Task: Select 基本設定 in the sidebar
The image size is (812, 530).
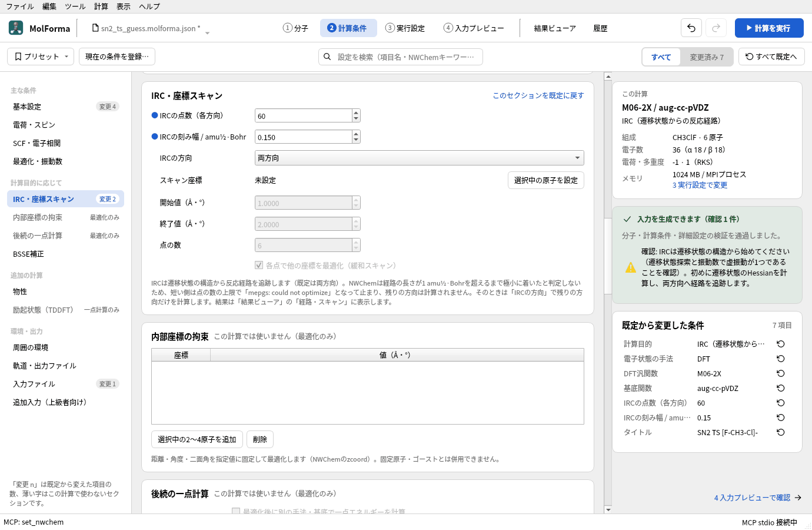Action: point(65,107)
